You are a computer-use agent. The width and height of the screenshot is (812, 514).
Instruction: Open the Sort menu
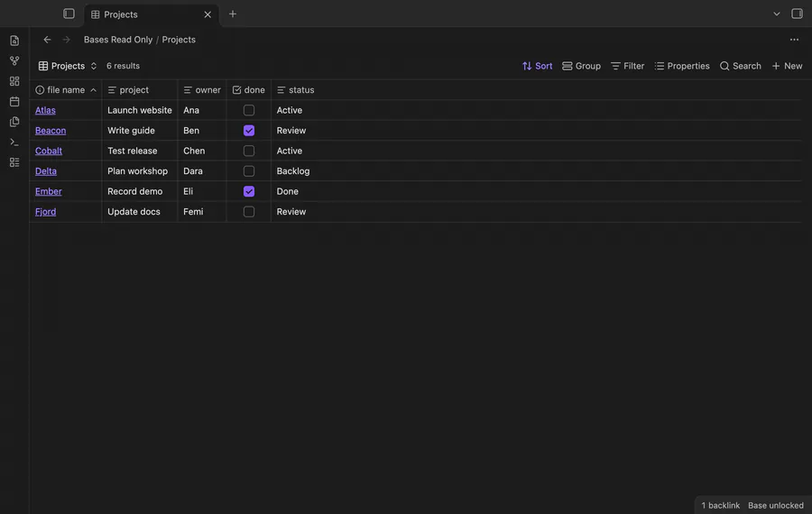[537, 66]
